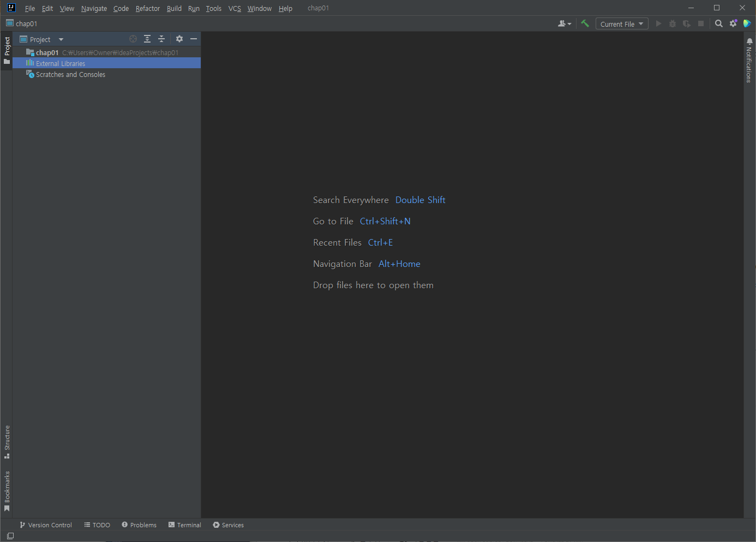
Task: Expand all items in the Project panel
Action: point(147,39)
